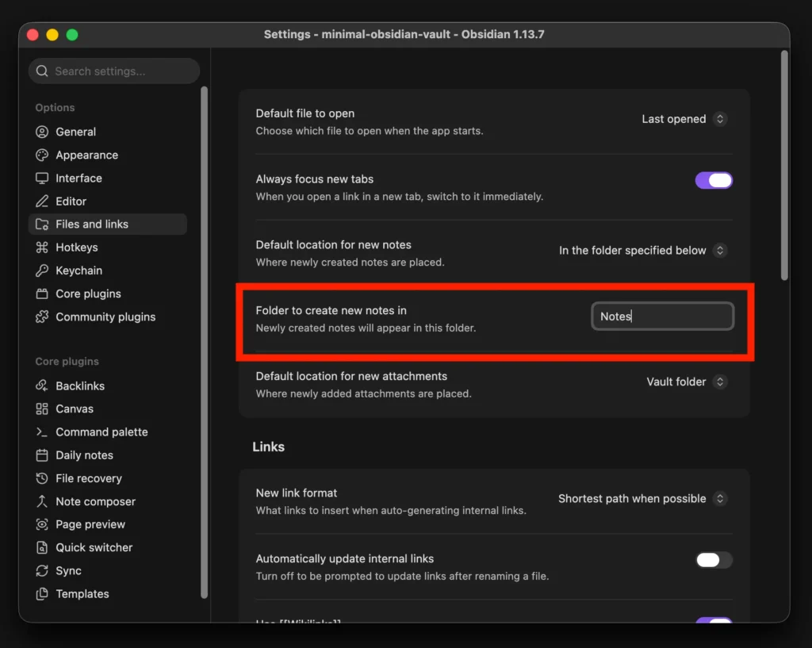Click the search magnifier icon
The width and height of the screenshot is (812, 648).
point(42,71)
